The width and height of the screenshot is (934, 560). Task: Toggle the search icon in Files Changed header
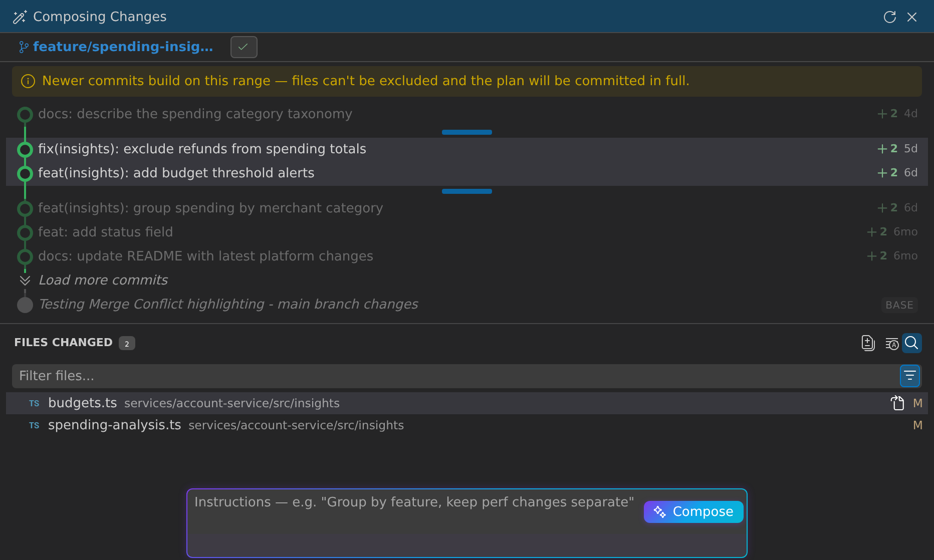(x=912, y=343)
